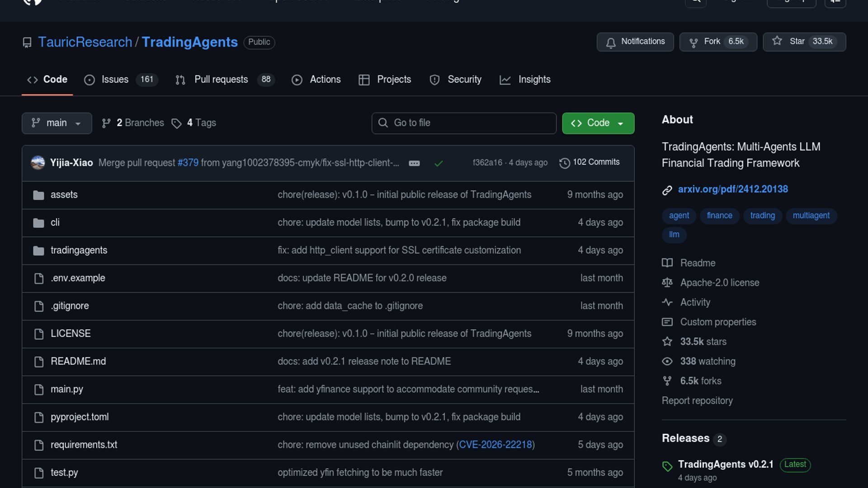Open the main branch dropdown

click(57, 123)
